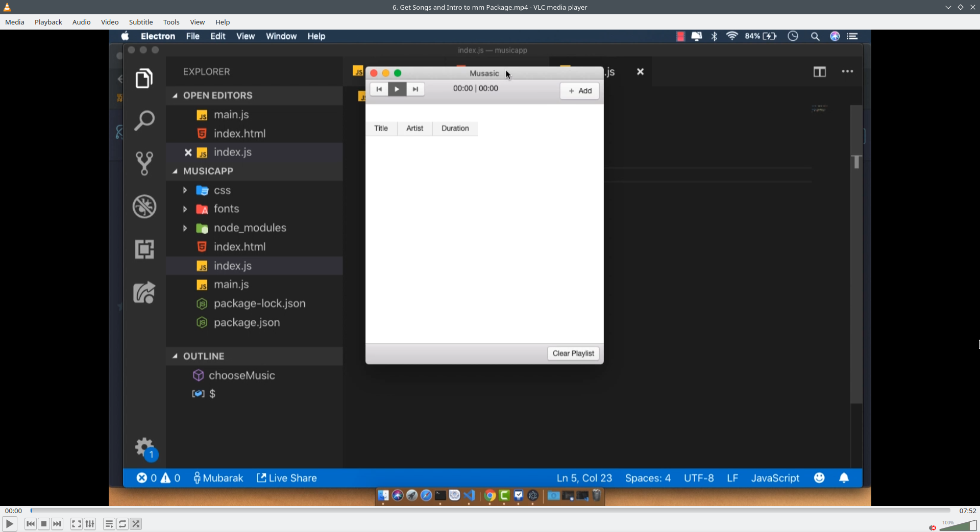Click Live Share in the status bar

tap(287, 478)
